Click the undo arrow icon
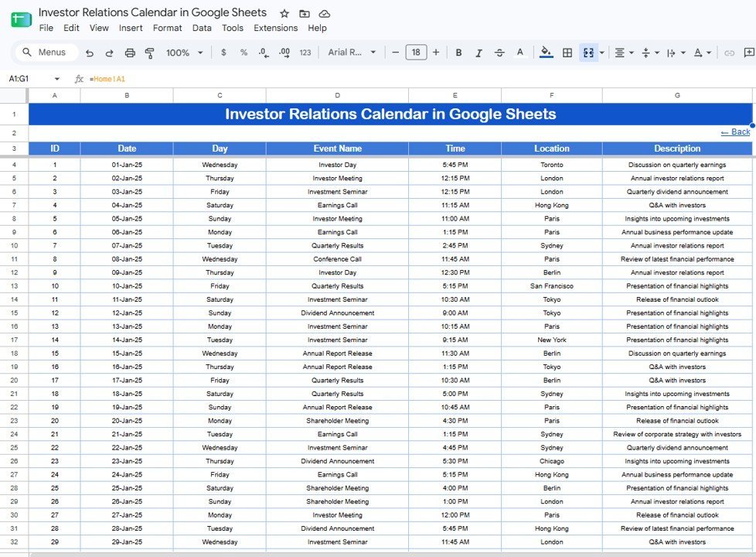The height and width of the screenshot is (557, 756). click(89, 53)
